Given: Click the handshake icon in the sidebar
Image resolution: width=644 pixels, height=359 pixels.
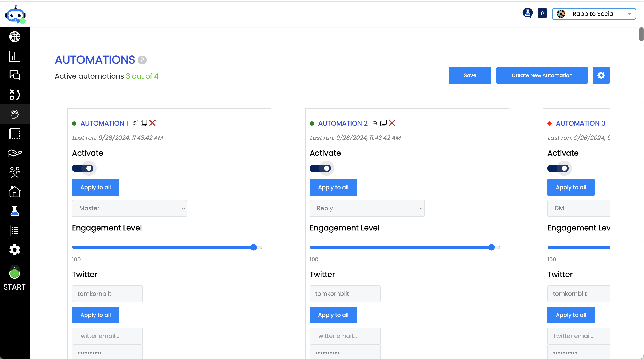Looking at the screenshot, I should point(15,153).
